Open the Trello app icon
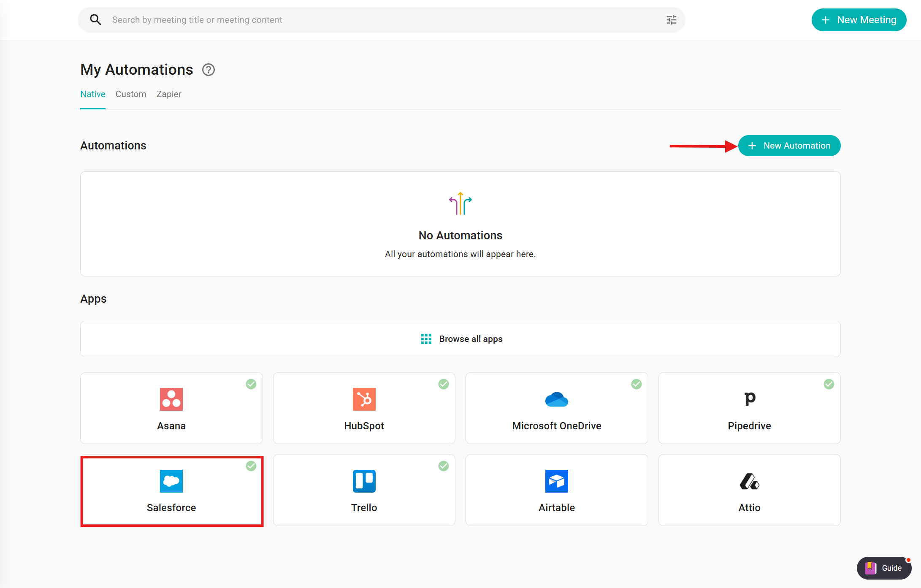 pyautogui.click(x=364, y=481)
